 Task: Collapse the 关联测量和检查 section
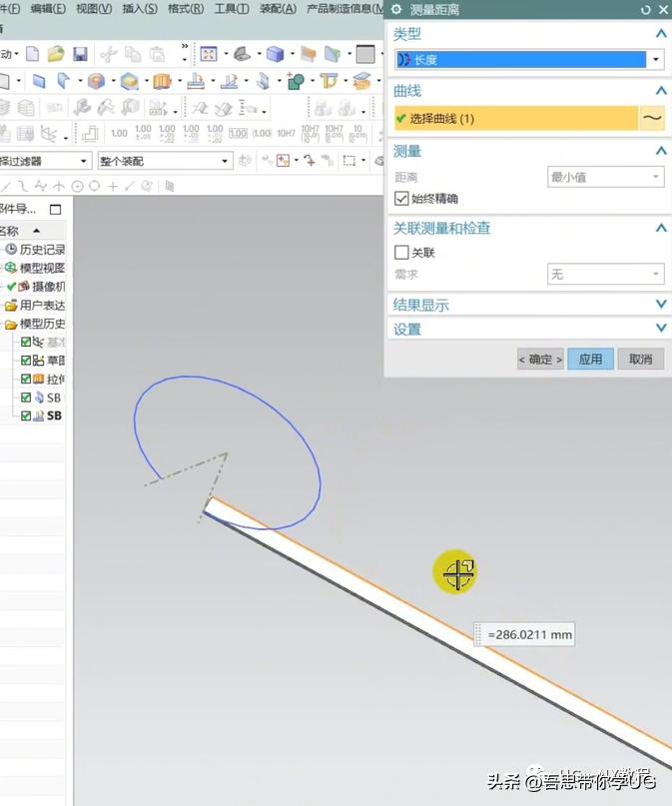click(661, 228)
